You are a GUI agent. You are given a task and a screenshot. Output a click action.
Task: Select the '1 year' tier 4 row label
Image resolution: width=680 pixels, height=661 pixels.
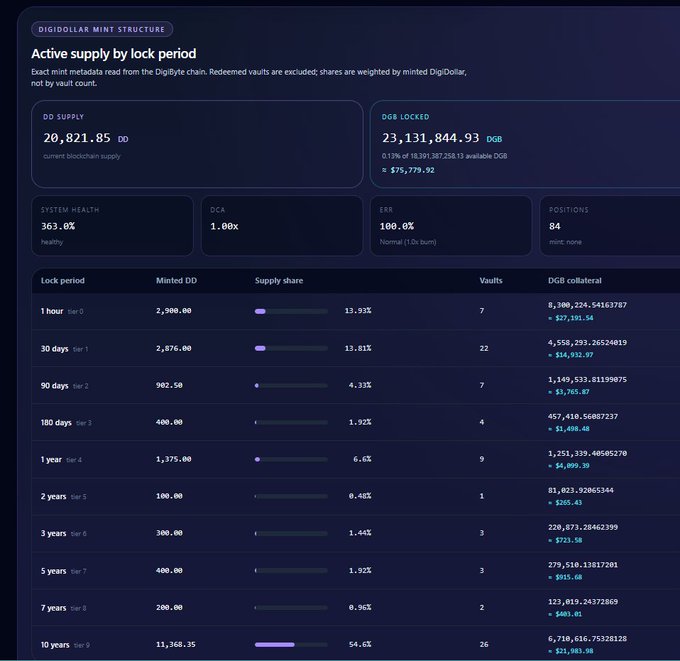pos(51,459)
